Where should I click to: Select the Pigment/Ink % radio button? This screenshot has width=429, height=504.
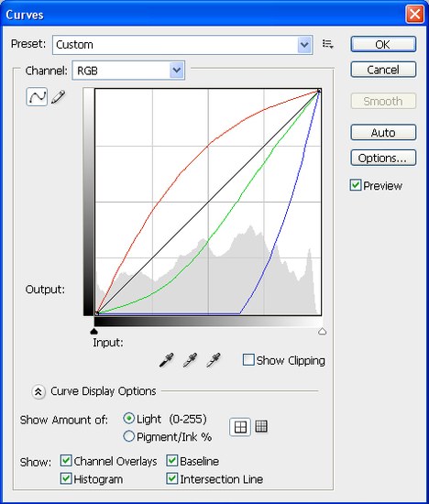point(128,436)
